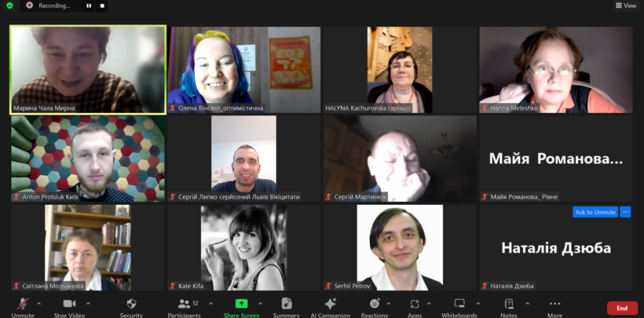Open the Participants panel icon

(184, 304)
